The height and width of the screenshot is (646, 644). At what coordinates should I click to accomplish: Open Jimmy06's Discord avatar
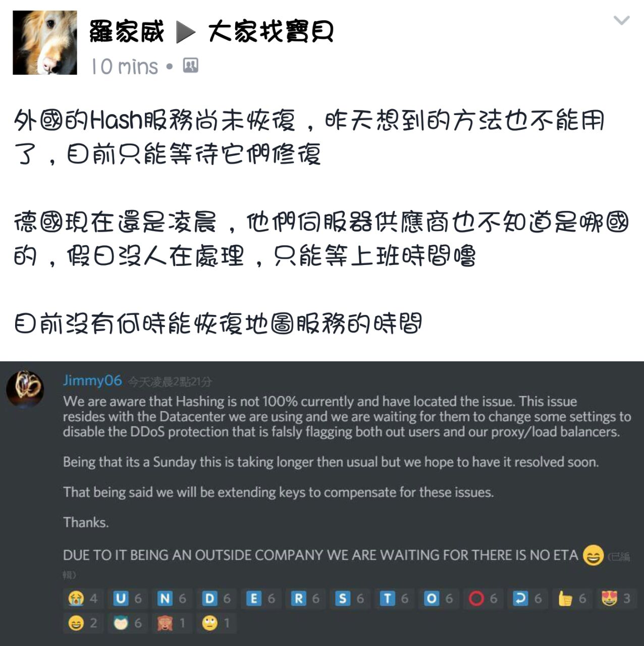25,389
